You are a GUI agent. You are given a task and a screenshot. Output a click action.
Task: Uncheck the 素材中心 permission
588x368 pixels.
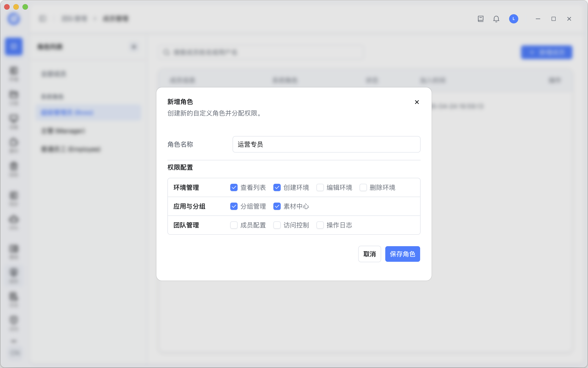277,206
